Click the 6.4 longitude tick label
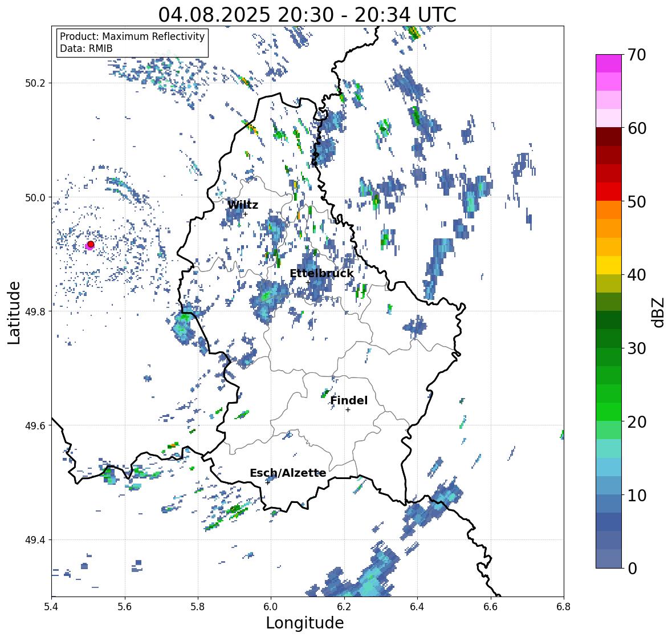This screenshot has width=672, height=637. point(417,606)
